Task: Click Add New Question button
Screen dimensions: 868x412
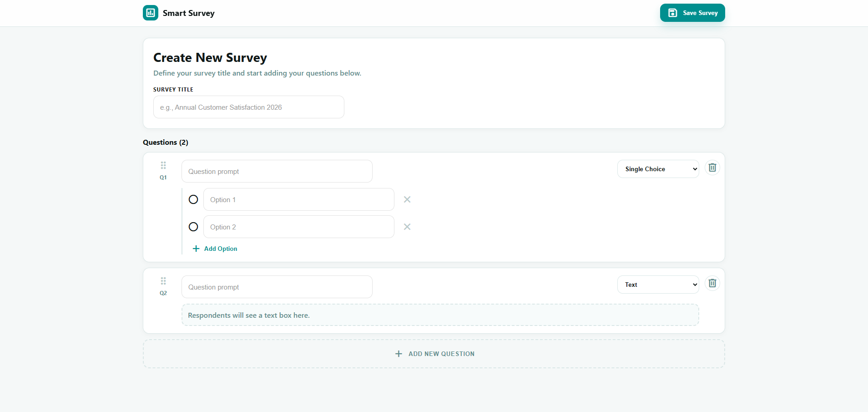Action: 434,354
